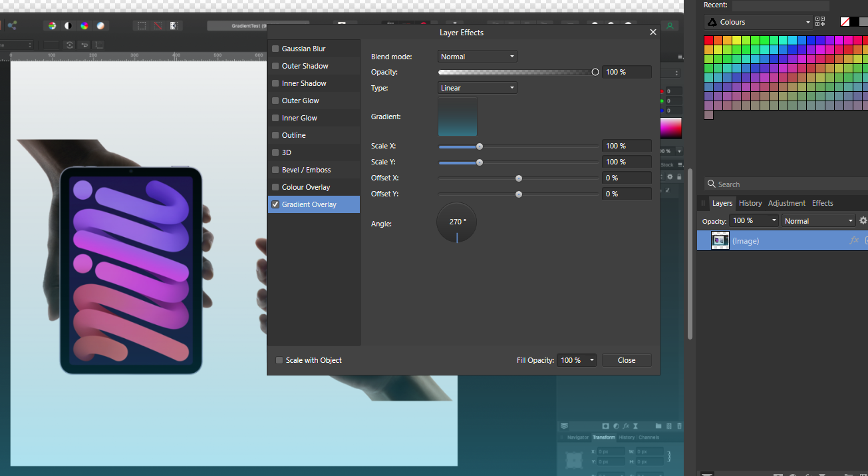Click the Close button in Layer Effects dialog

coord(626,359)
